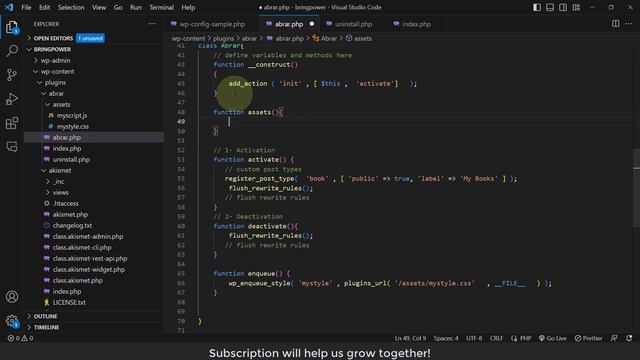Click editor vertical scrollbar
This screenshot has height=360, width=640.
pos(636,188)
